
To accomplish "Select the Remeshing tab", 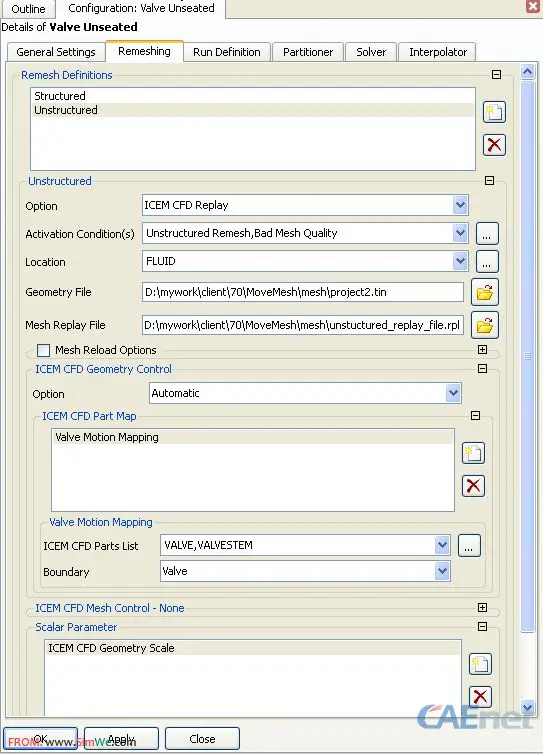I will coord(144,51).
